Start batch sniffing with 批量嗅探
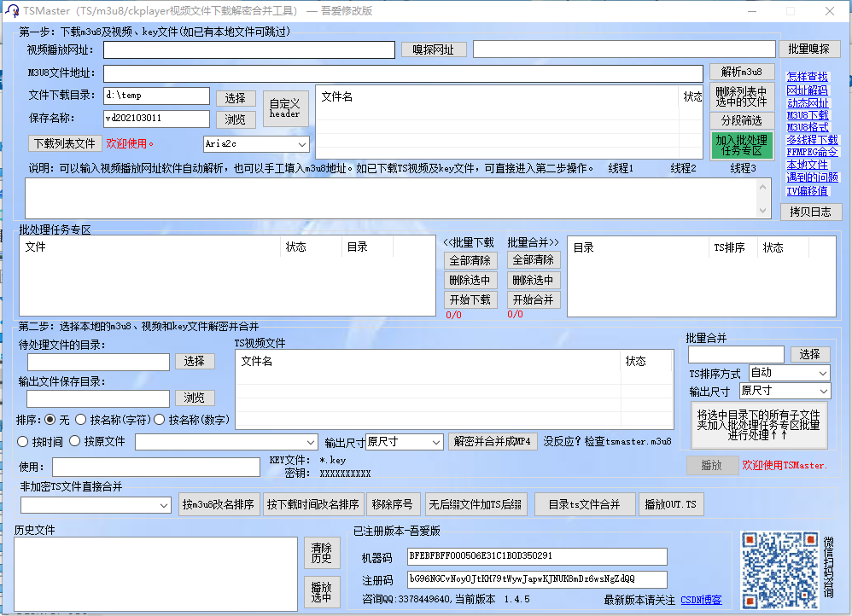Viewport: 852px width, 616px height. (809, 49)
